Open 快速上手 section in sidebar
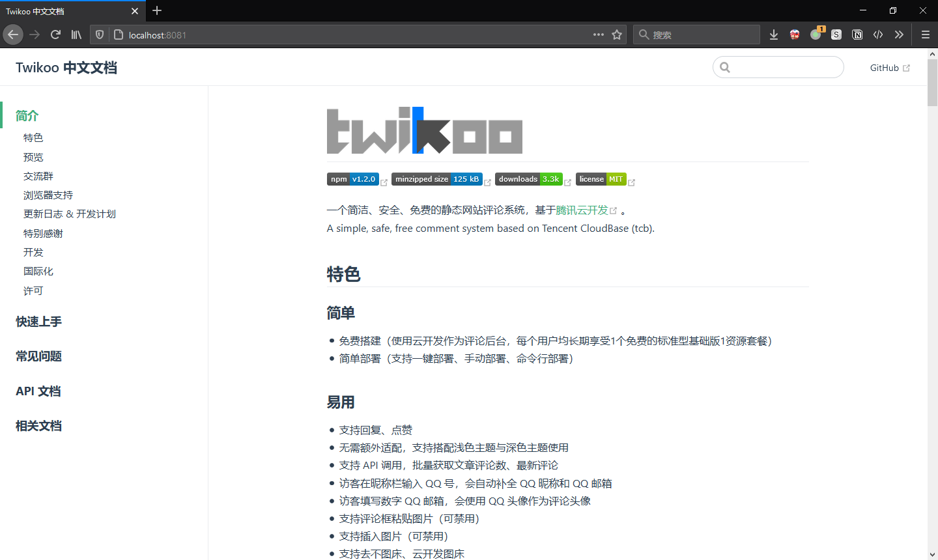 coord(39,322)
